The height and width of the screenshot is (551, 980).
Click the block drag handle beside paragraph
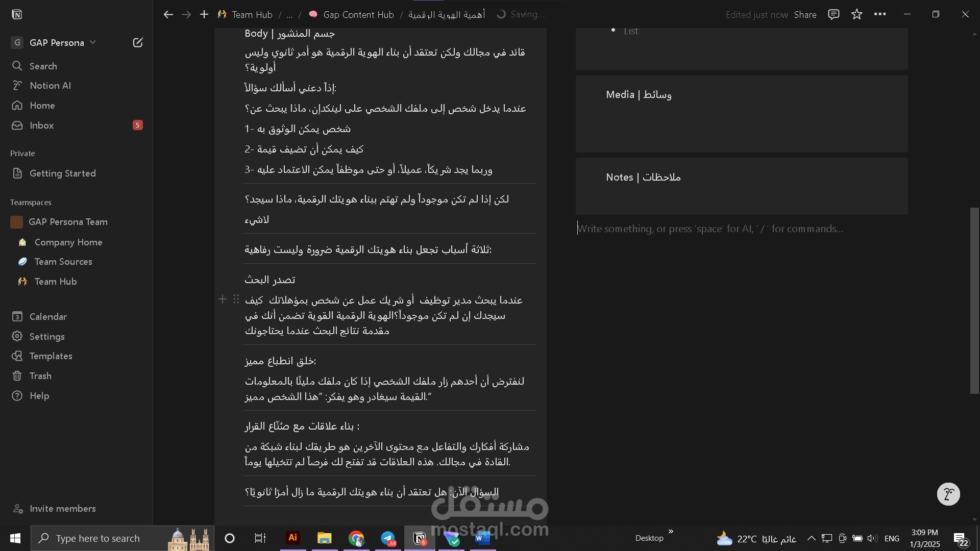point(236,299)
